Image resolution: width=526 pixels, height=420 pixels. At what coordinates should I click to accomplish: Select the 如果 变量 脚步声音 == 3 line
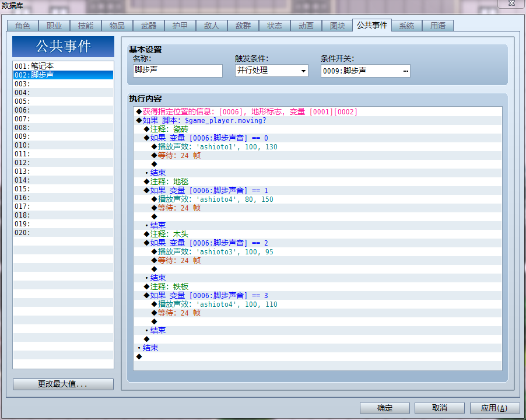(x=318, y=295)
